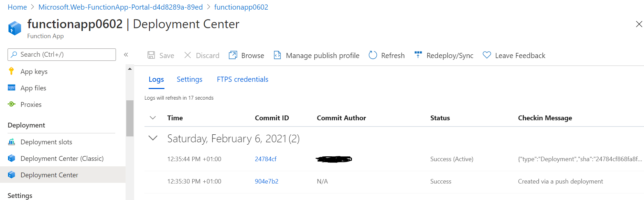Click the sidebar scrollbar thumb

130,118
